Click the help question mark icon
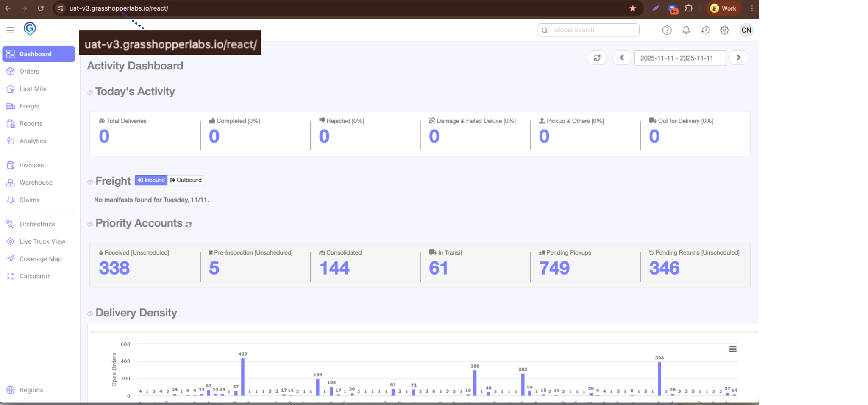 [x=667, y=30]
